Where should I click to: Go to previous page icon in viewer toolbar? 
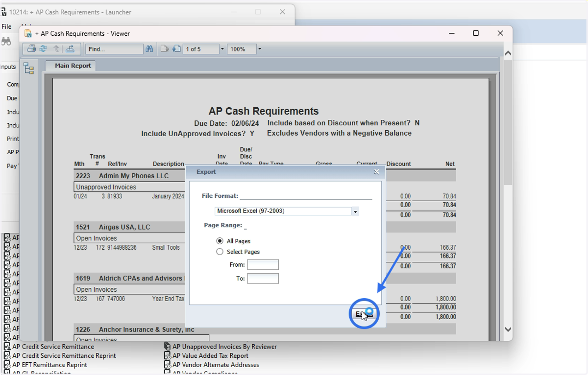click(x=165, y=49)
